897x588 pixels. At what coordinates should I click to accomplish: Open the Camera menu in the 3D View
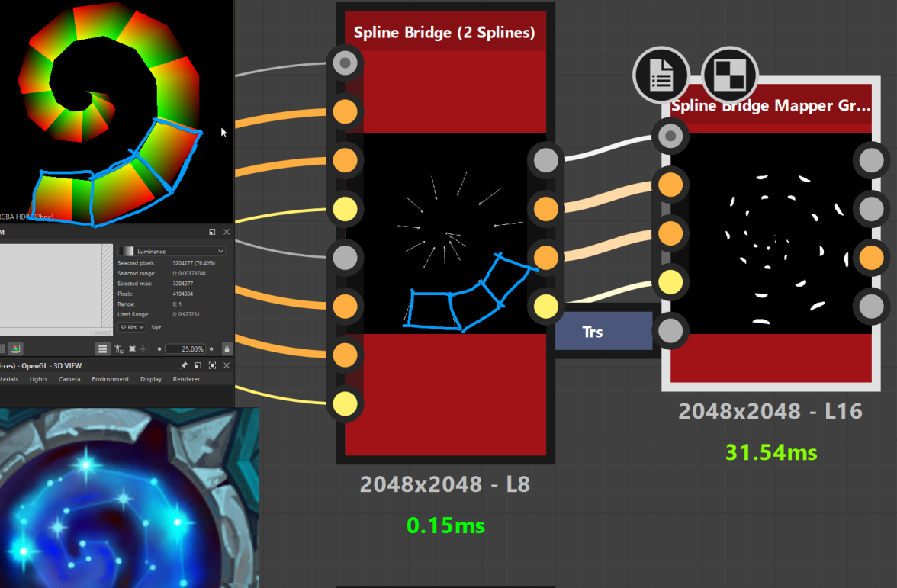point(69,379)
